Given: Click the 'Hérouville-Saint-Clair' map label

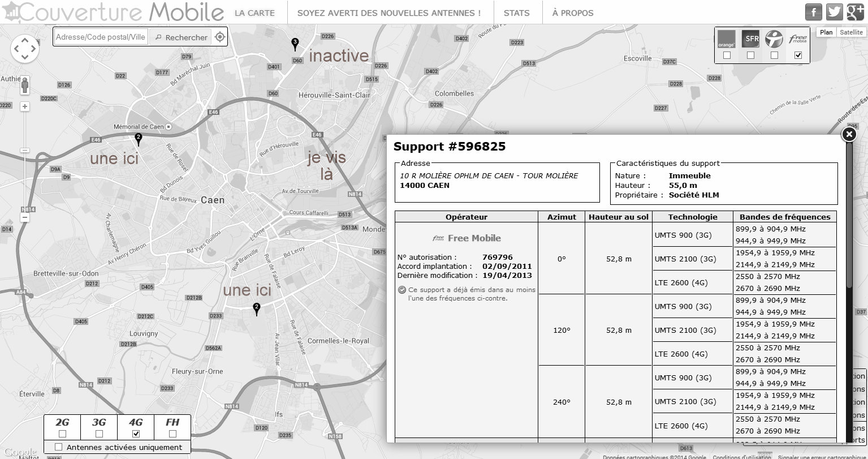Looking at the screenshot, I should pos(334,95).
